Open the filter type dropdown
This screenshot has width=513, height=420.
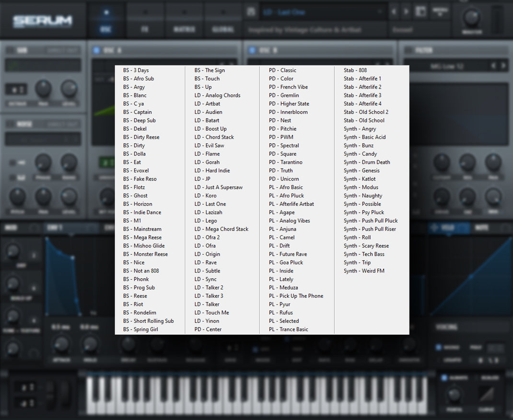click(x=446, y=67)
